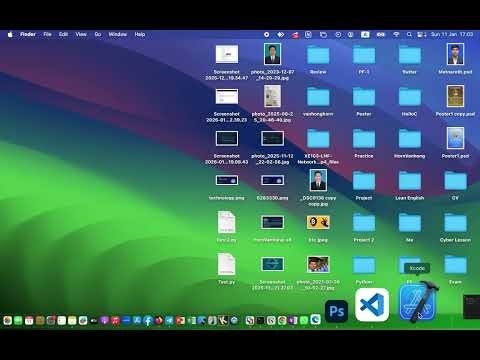Open Xcode from the Dock
The width and height of the screenshot is (480, 360).
[x=418, y=303]
